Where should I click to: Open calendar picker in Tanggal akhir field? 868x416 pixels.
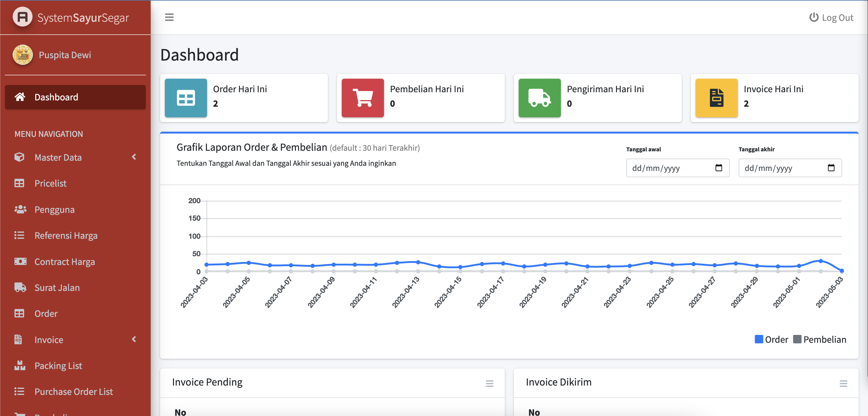[x=831, y=168]
